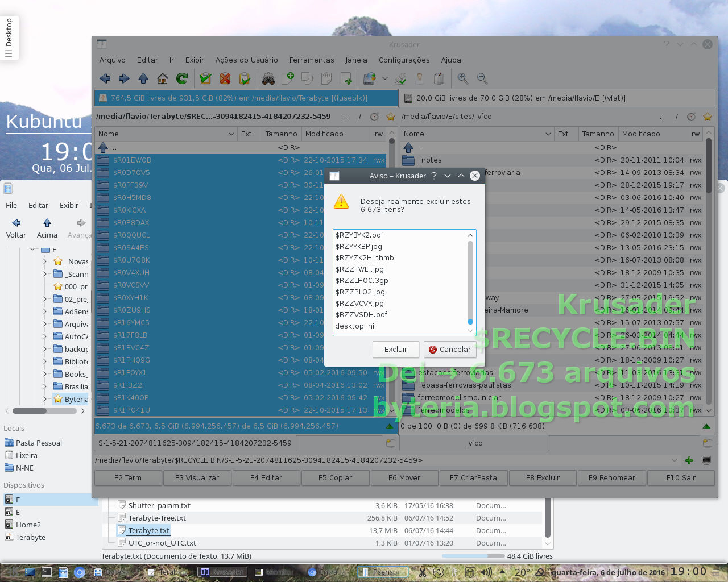The height and width of the screenshot is (582, 728).
Task: Open a new tab with the plus-document icon
Action: (288, 78)
